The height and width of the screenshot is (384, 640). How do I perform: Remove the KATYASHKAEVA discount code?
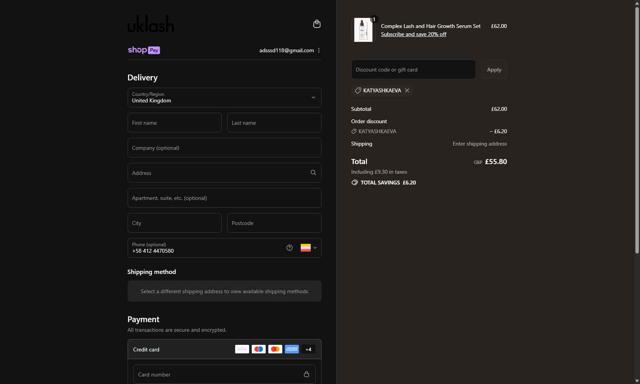click(x=407, y=91)
